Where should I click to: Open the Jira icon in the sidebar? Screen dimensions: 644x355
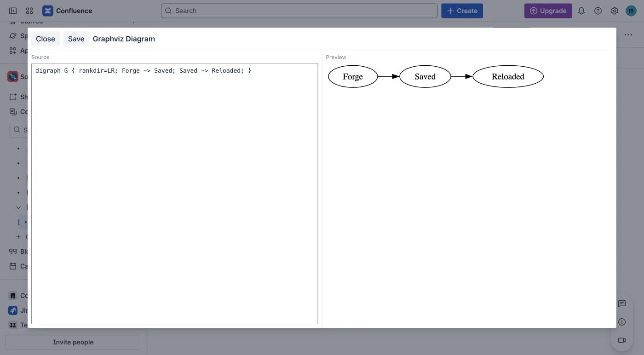pyautogui.click(x=13, y=310)
